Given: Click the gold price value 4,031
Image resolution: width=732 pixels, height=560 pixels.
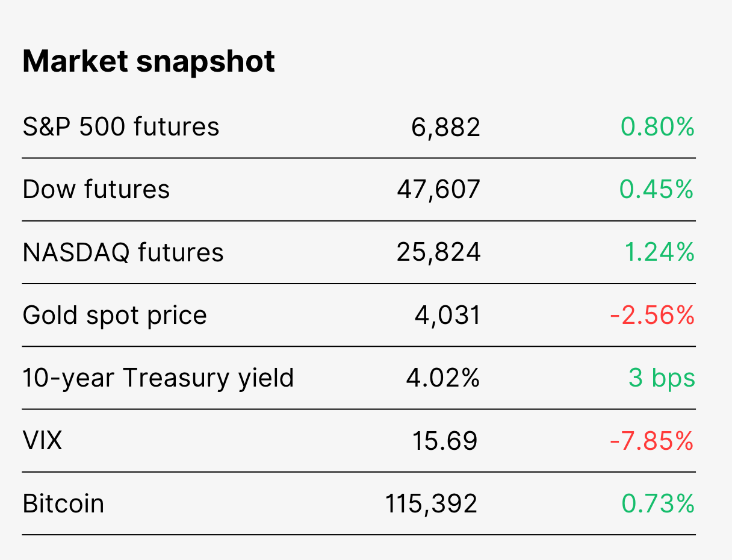Looking at the screenshot, I should click(x=447, y=316).
